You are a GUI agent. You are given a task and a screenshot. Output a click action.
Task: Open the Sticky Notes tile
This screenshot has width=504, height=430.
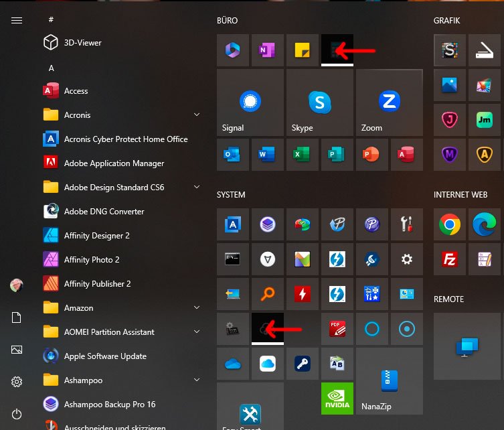coord(303,50)
